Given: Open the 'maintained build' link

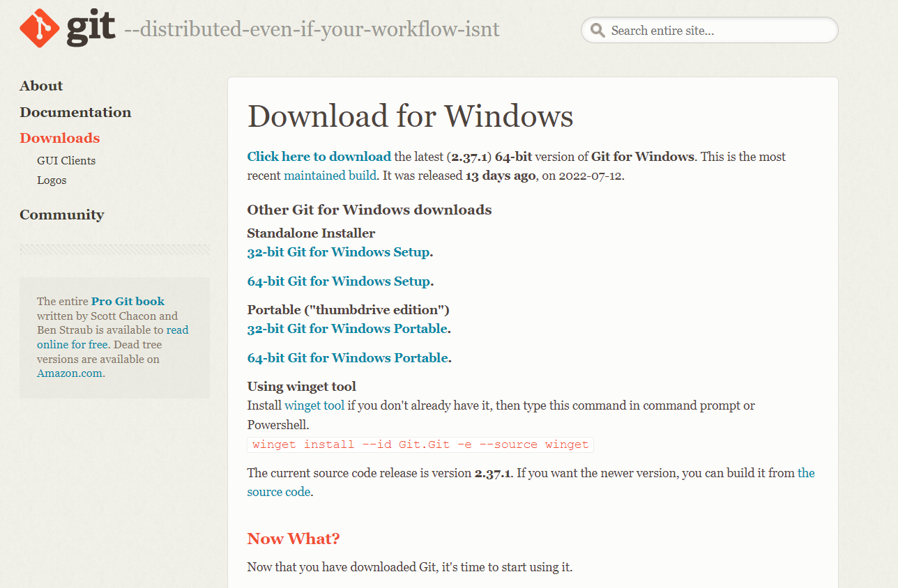Looking at the screenshot, I should (330, 175).
